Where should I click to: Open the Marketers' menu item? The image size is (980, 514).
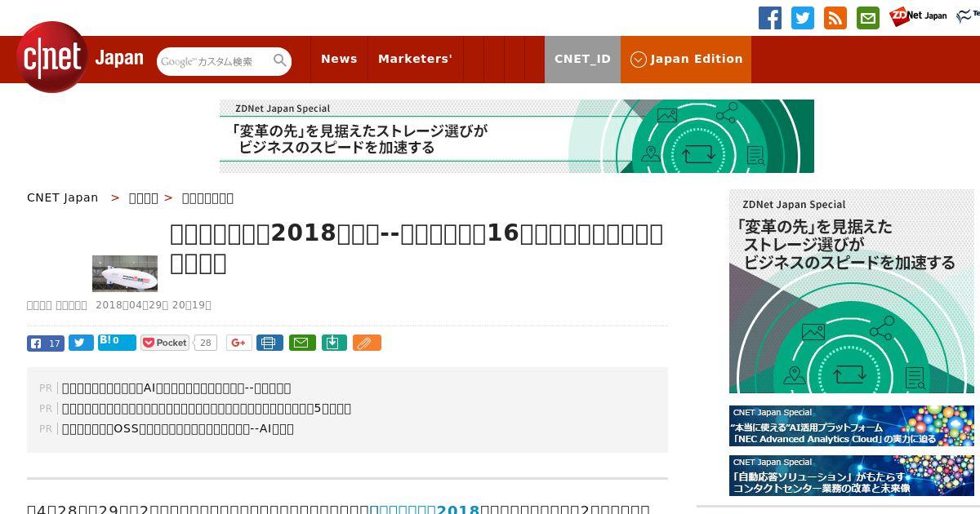(415, 59)
